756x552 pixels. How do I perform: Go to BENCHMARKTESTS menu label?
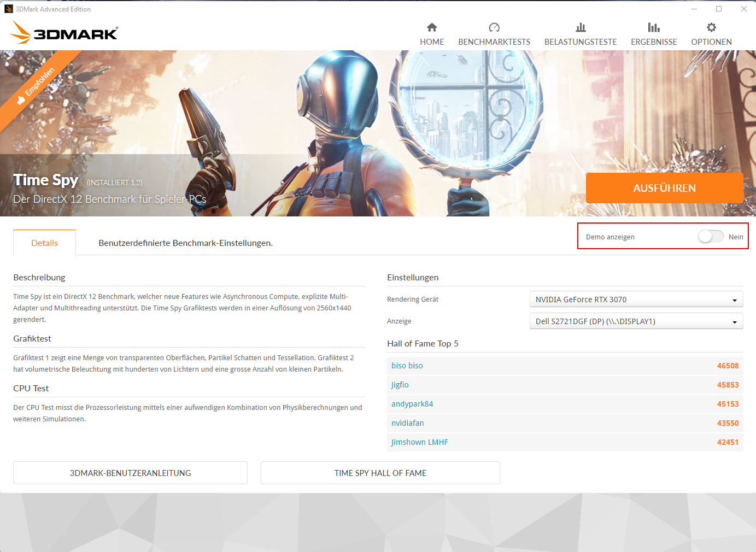coord(494,42)
